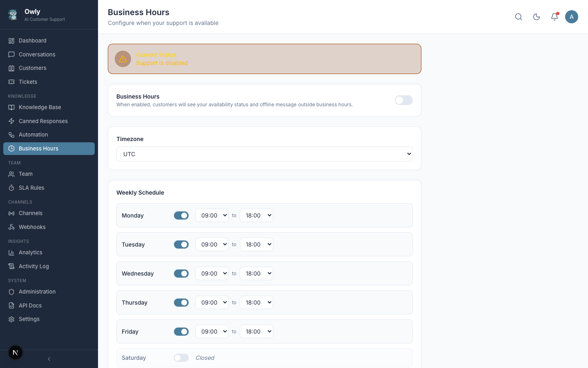The height and width of the screenshot is (368, 588).
Task: Click the warning triangle status icon
Action: click(x=123, y=59)
